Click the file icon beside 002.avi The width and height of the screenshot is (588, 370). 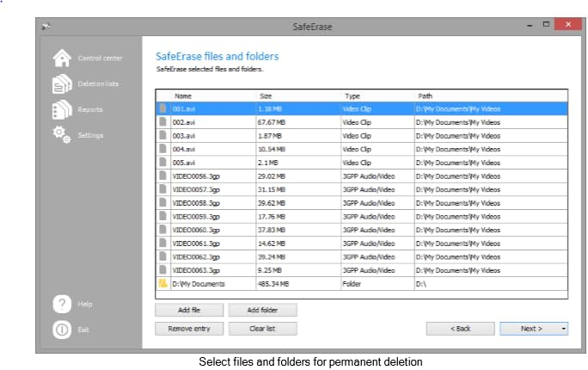[x=162, y=122]
